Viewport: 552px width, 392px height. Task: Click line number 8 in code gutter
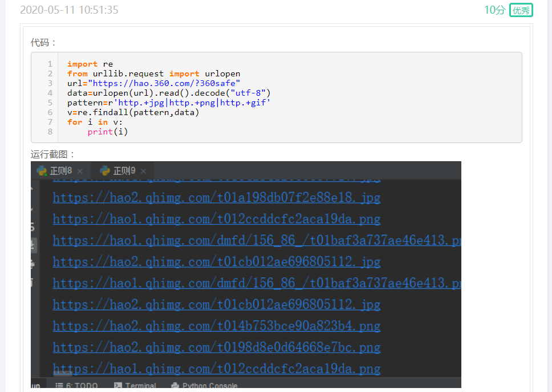(50, 132)
